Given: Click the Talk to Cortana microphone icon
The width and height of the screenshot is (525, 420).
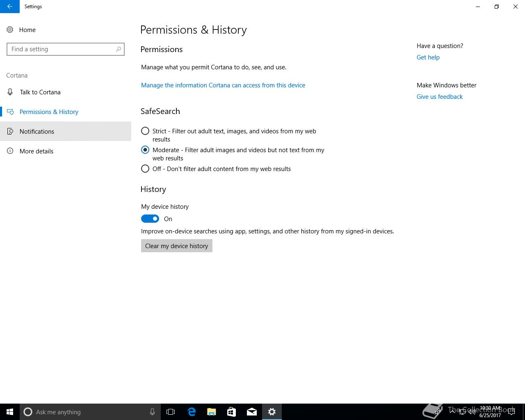Looking at the screenshot, I should (x=10, y=92).
